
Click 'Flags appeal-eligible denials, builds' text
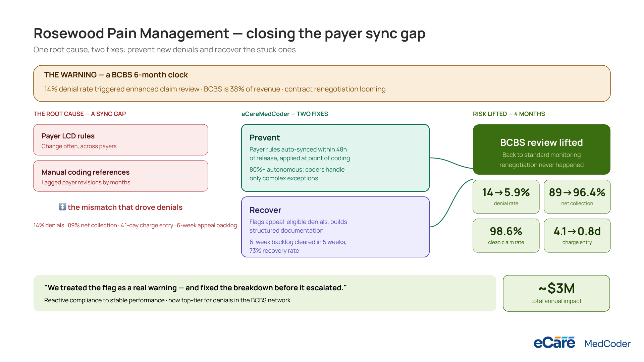pyautogui.click(x=298, y=222)
